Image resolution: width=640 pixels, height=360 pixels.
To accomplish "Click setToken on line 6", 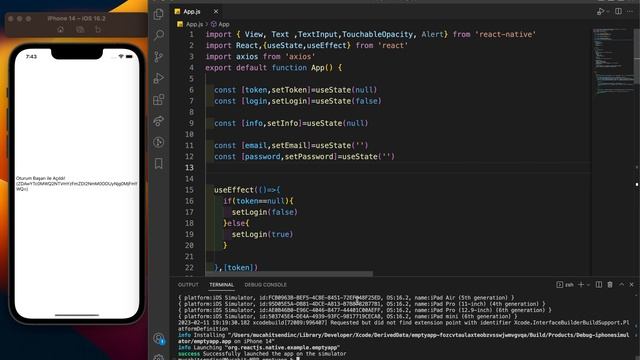I will (289, 90).
